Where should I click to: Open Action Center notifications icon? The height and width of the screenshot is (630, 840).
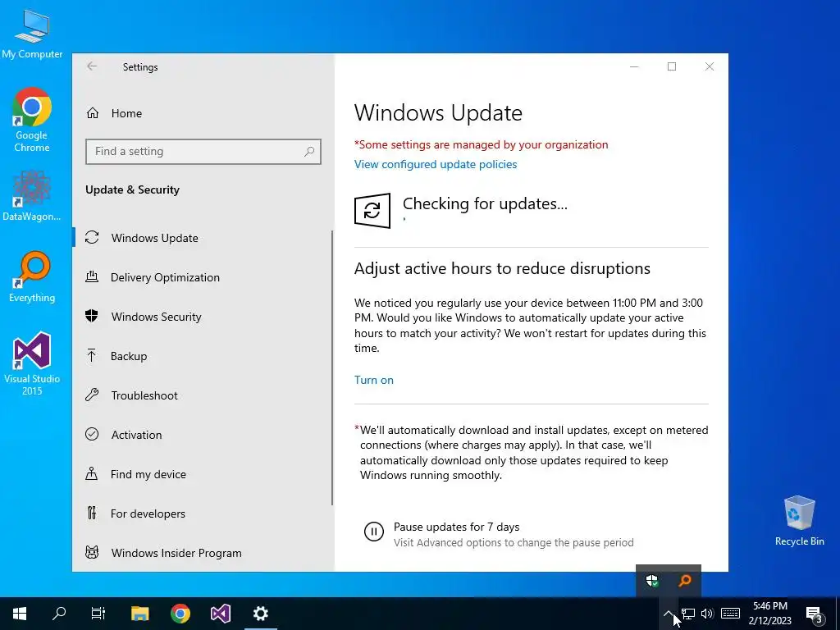pos(814,614)
